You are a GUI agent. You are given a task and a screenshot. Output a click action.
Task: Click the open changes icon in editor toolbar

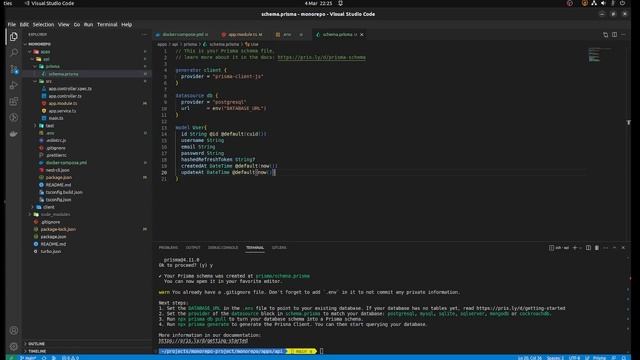(605, 35)
